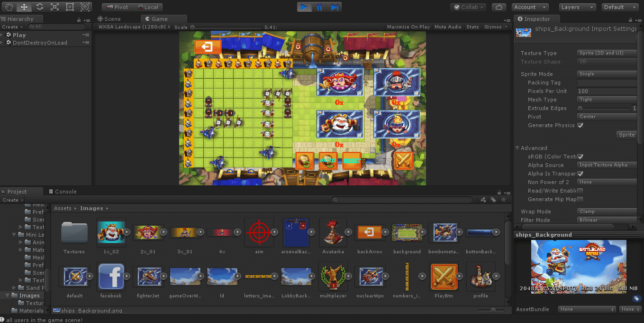Open the Collab menu button
644x323 pixels.
pyautogui.click(x=468, y=7)
